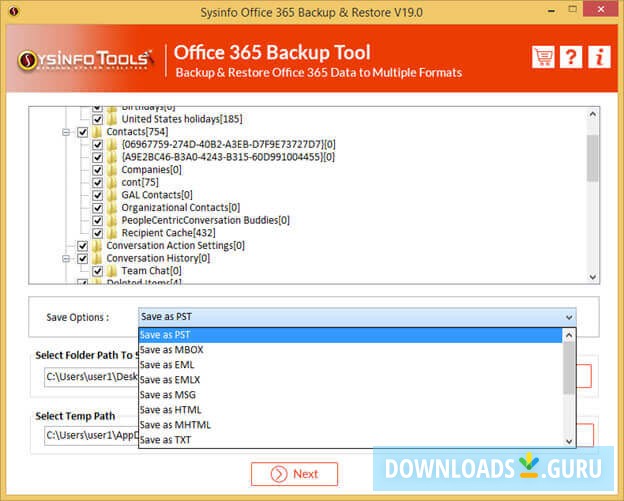Open the info about icon
624x501 pixels.
599,57
